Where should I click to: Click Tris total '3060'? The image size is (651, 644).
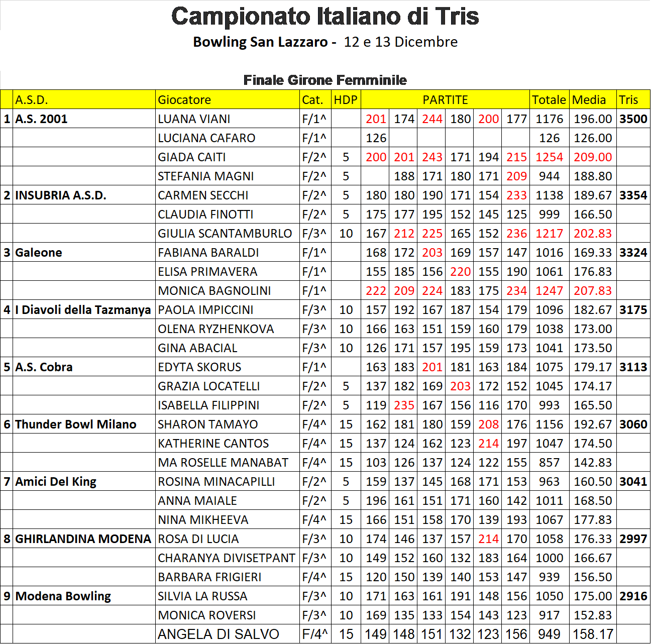[x=633, y=424]
